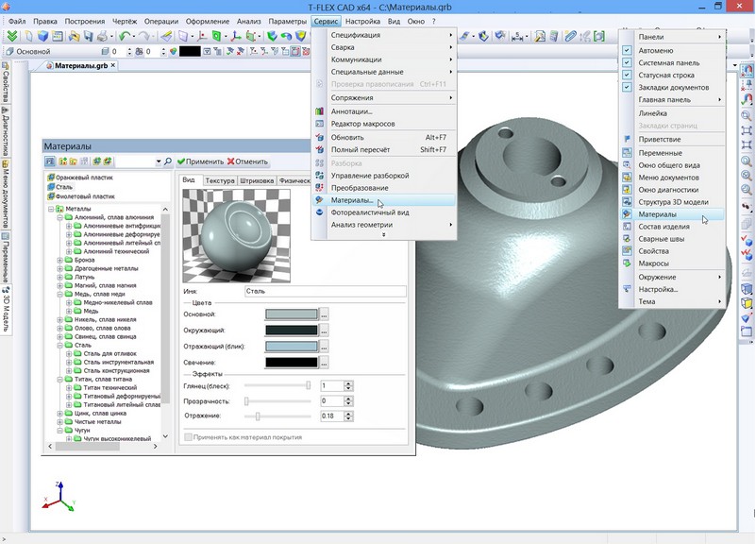Image resolution: width=756 pixels, height=544 pixels.
Task: Open the Оформление menu
Action: point(207,20)
